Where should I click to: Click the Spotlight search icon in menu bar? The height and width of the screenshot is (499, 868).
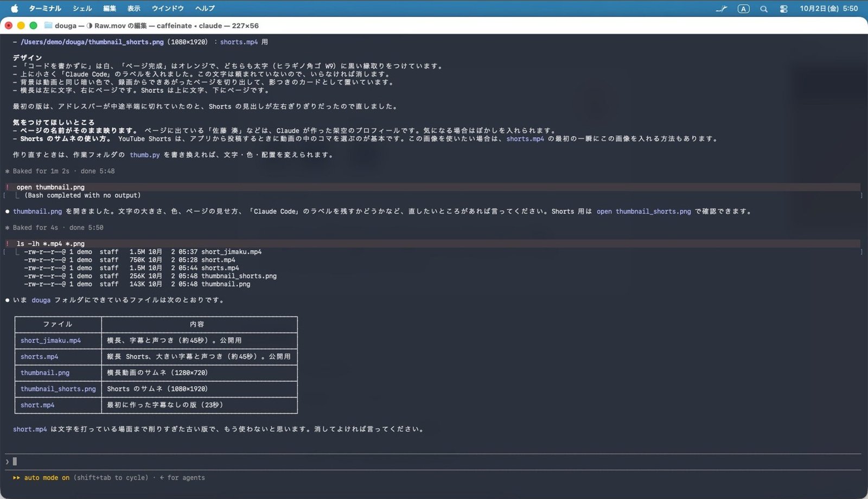(x=764, y=9)
